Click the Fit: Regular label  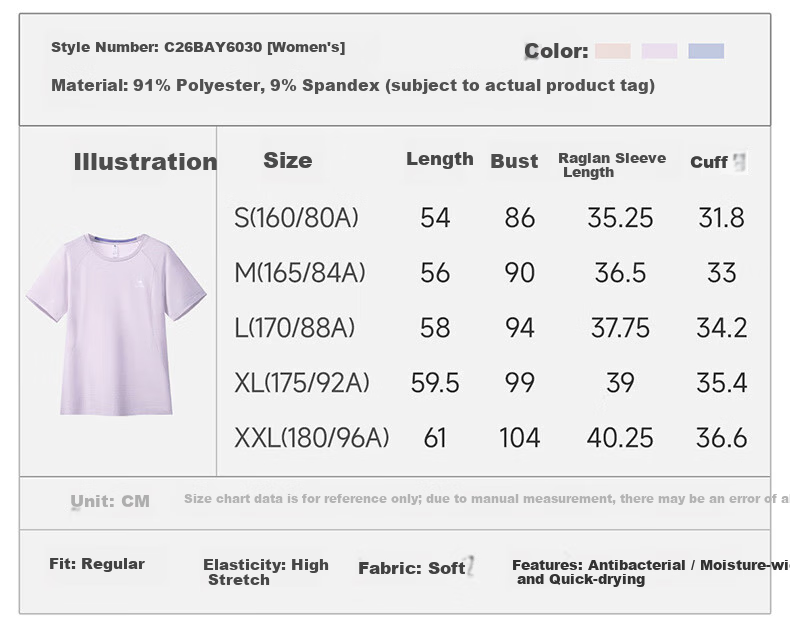(97, 564)
